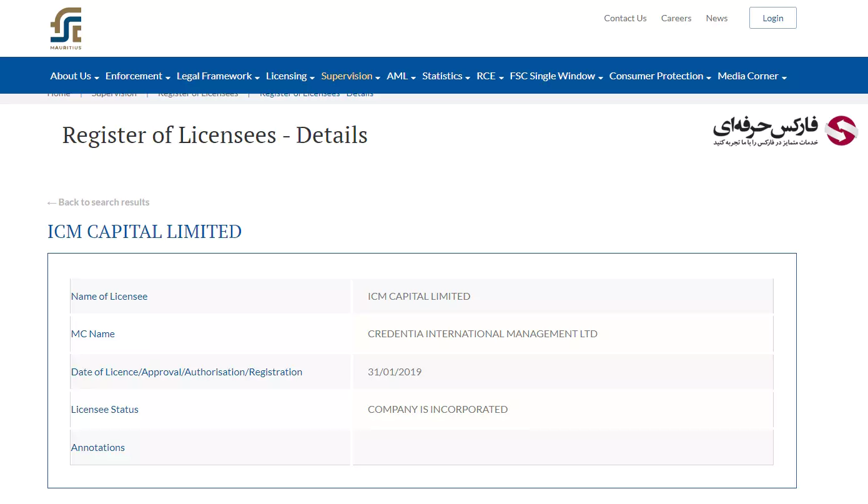Select the MC Name label

click(x=93, y=334)
